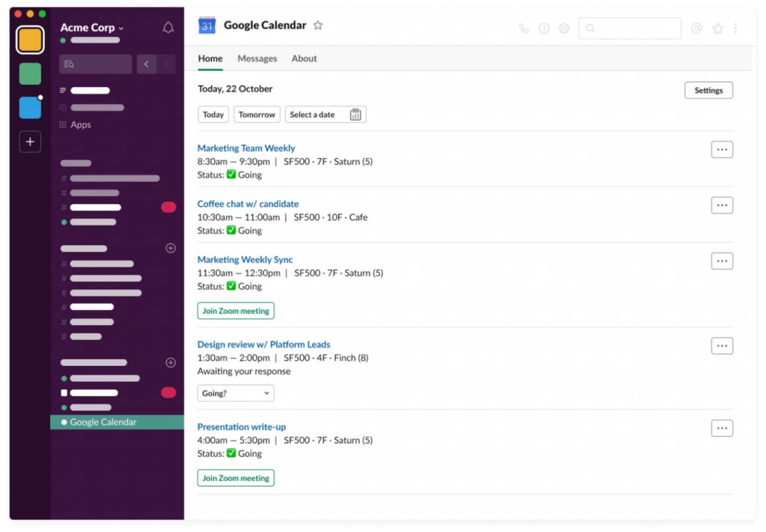Screen dimensions: 766x532
Task: Open the Presentation write-up event link
Action: click(x=241, y=427)
